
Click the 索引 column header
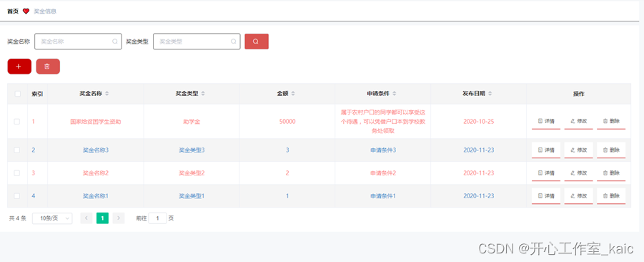pyautogui.click(x=37, y=94)
